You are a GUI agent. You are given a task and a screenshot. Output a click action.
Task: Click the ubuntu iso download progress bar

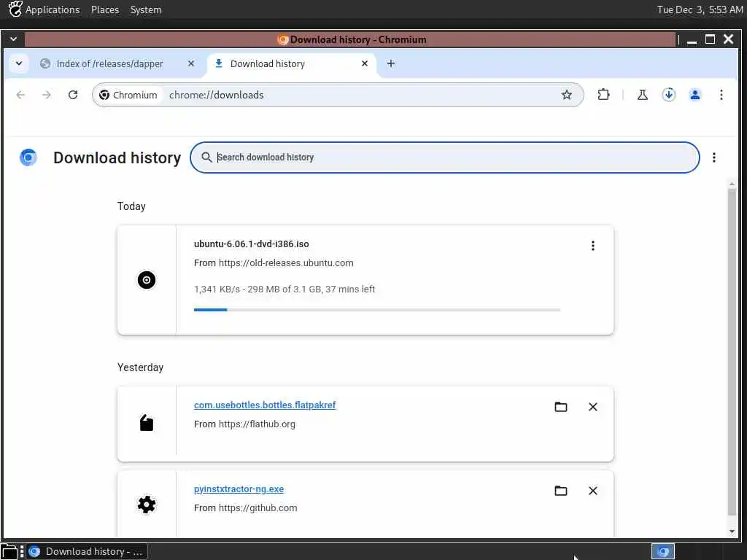pos(377,310)
